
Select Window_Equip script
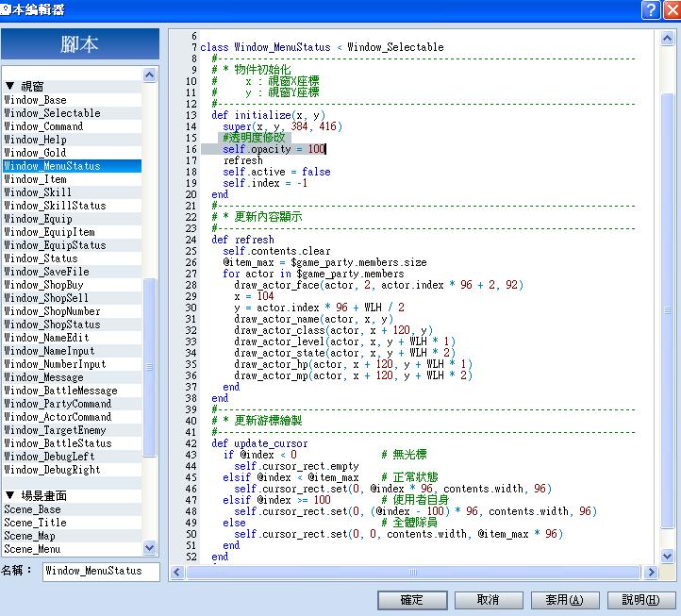(72, 219)
